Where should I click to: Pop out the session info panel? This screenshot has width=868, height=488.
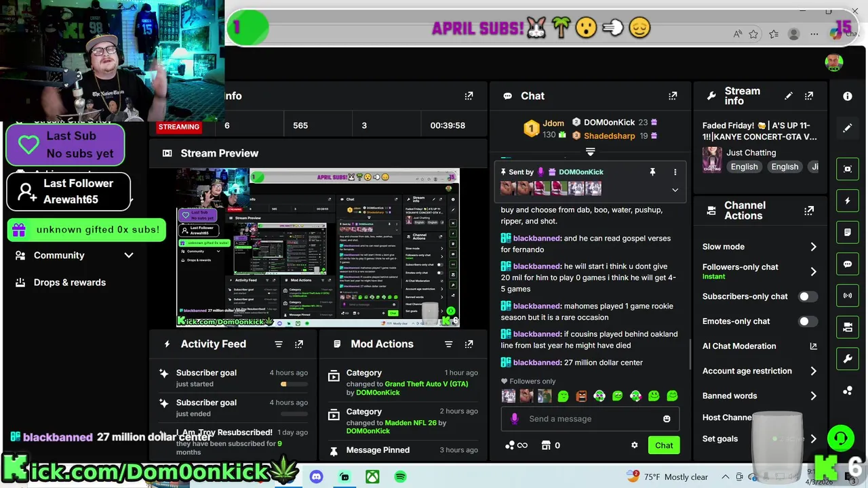pos(469,96)
